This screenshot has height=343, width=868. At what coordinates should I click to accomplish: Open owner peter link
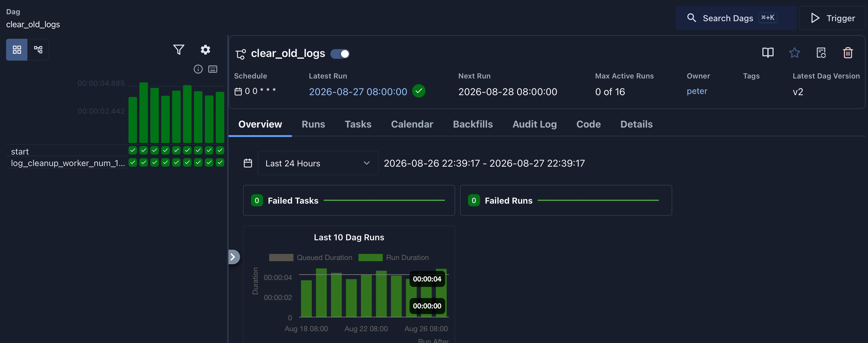click(697, 91)
